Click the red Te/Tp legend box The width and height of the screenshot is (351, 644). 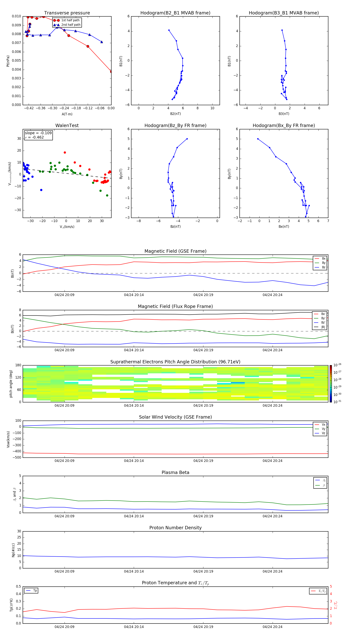(318, 591)
